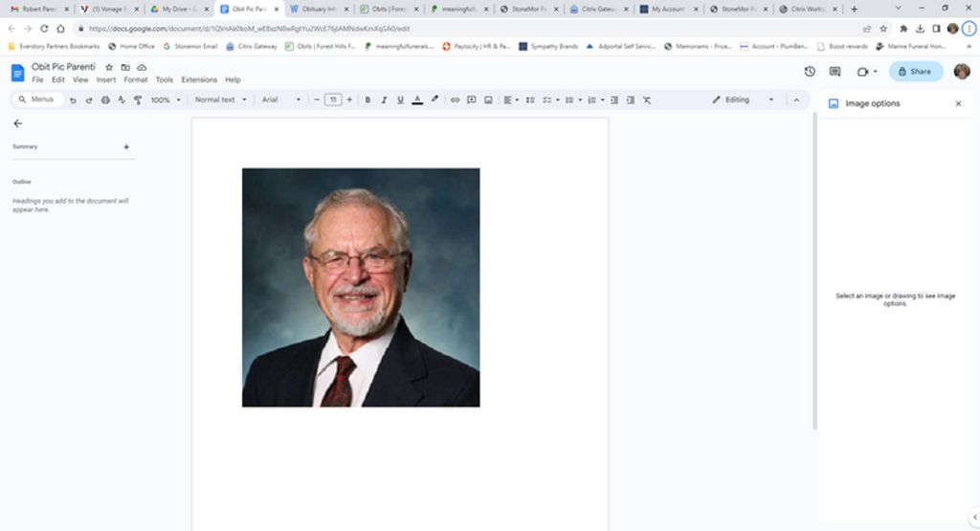
Task: Click the Undo arrow in toolbar
Action: pos(73,100)
